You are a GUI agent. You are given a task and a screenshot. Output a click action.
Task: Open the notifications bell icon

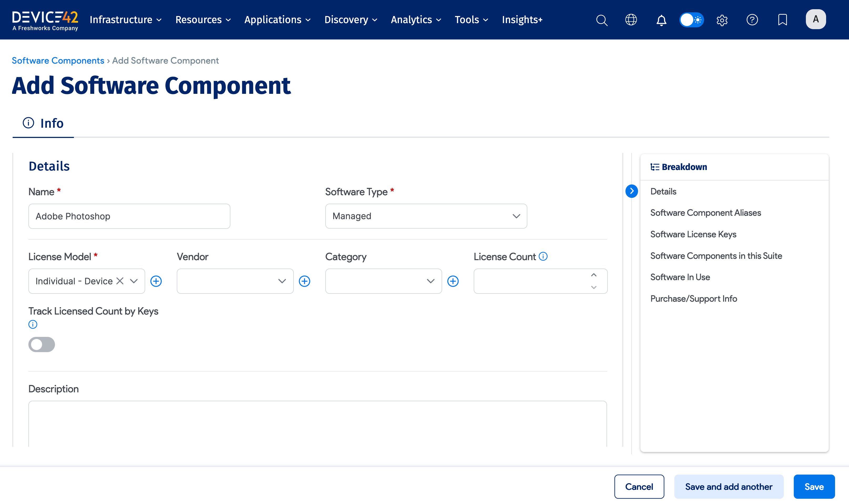pyautogui.click(x=661, y=20)
